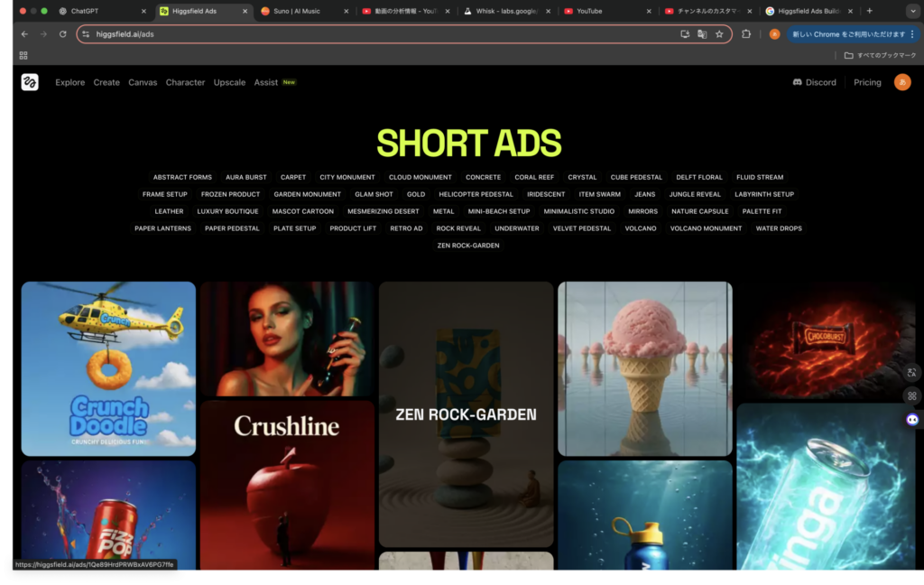This screenshot has height=585, width=924.
Task: Select the LABYRINTH SETUP preset
Action: point(763,194)
